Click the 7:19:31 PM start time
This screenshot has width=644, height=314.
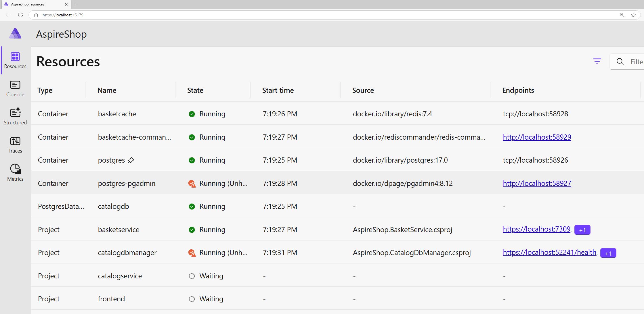coord(280,253)
